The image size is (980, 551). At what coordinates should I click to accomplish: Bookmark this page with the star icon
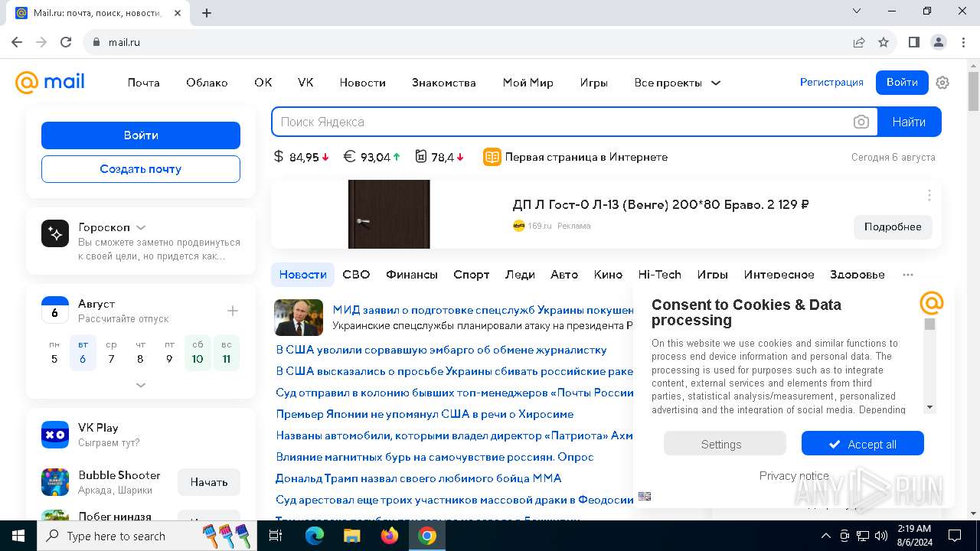[x=884, y=42]
